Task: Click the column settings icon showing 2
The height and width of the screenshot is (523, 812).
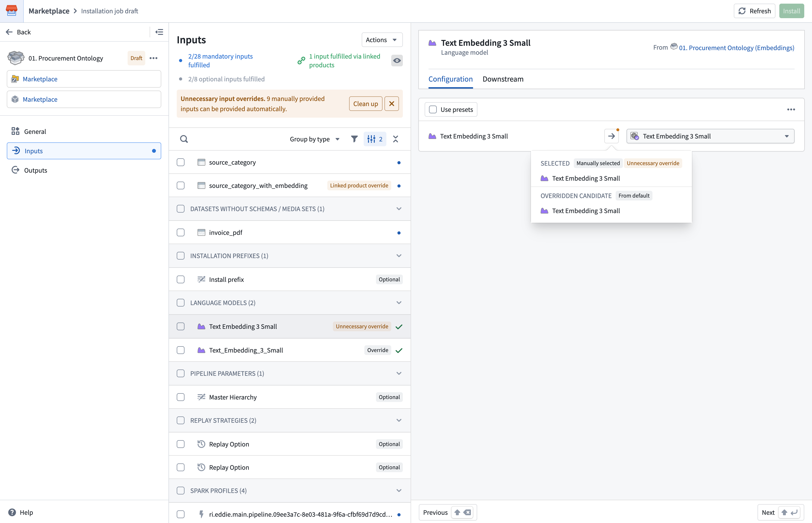Action: pos(375,139)
